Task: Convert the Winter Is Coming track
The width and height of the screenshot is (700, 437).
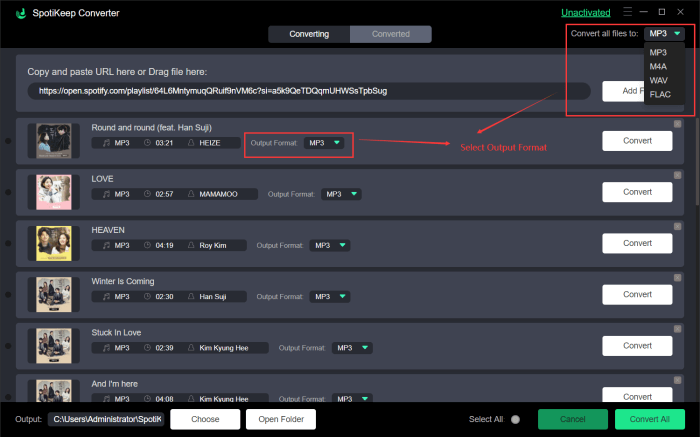Action: (x=637, y=295)
